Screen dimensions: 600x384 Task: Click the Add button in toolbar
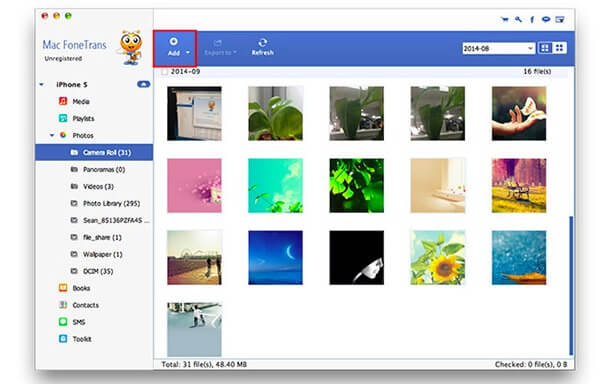(174, 47)
